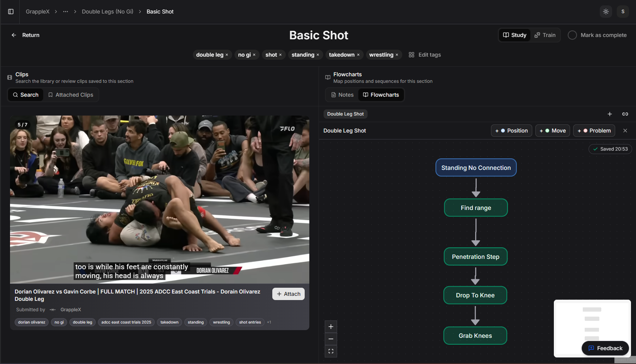Add a Move node

point(553,131)
